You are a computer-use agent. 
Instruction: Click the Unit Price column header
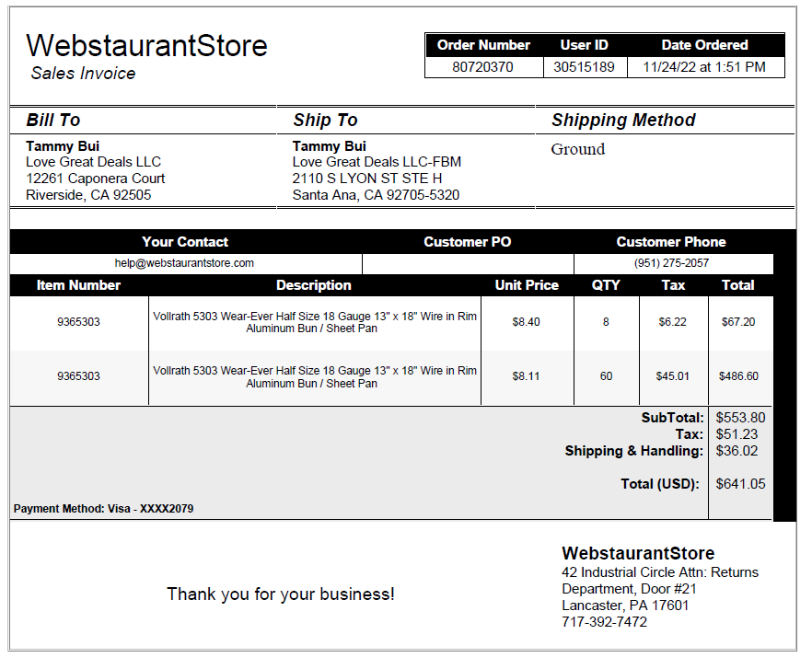pyautogui.click(x=527, y=285)
